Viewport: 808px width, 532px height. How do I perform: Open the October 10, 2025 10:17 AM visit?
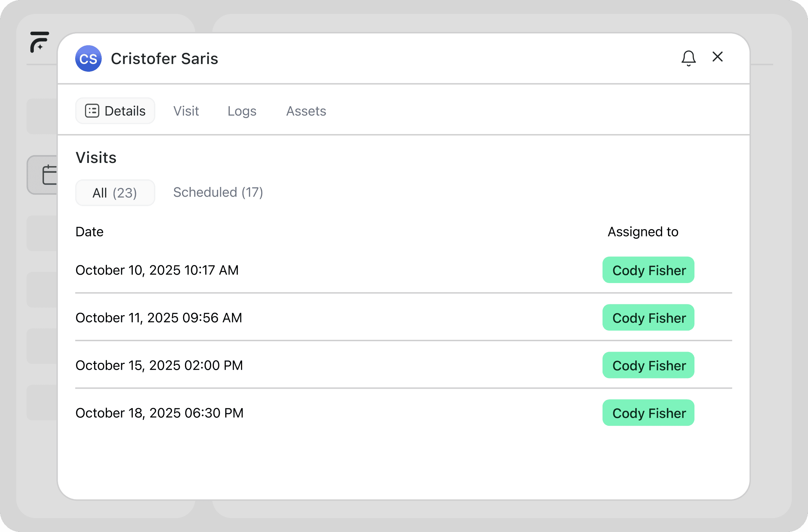click(157, 270)
